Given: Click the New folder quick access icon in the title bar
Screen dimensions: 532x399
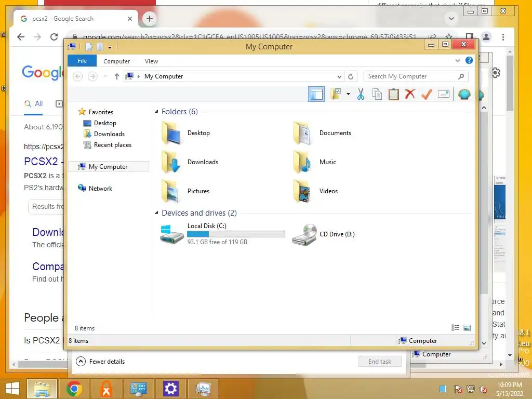Looking at the screenshot, I should coord(100,46).
